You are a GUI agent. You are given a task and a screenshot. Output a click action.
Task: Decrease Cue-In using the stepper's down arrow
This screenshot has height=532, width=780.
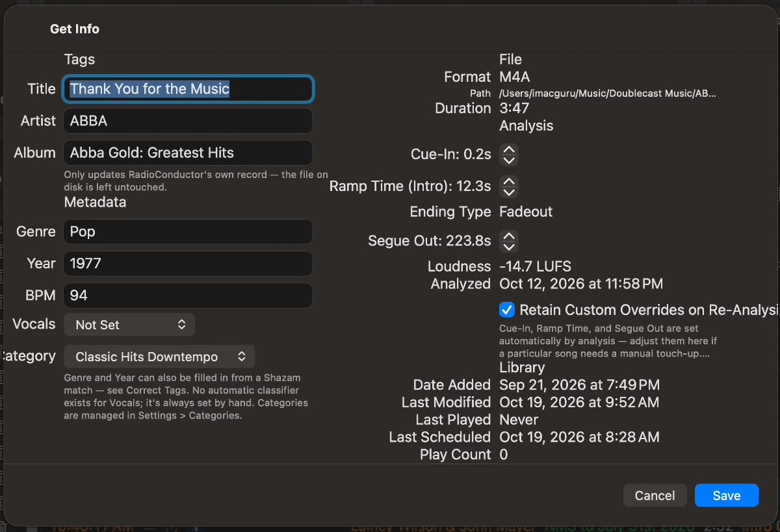[x=509, y=160]
